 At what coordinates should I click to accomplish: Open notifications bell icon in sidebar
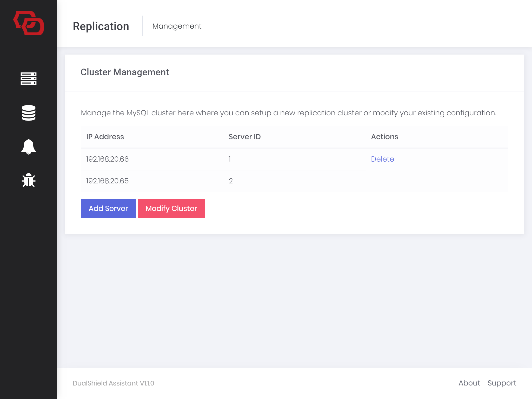coord(29,147)
